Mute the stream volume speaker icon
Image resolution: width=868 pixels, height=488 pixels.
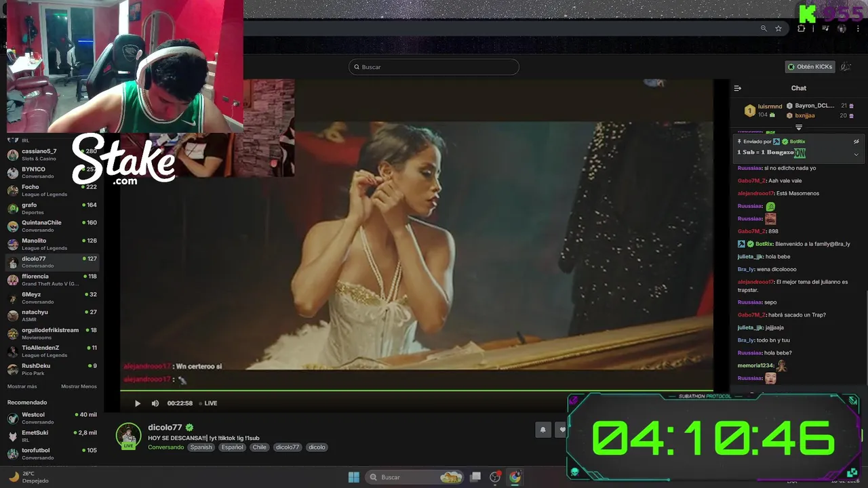(155, 403)
